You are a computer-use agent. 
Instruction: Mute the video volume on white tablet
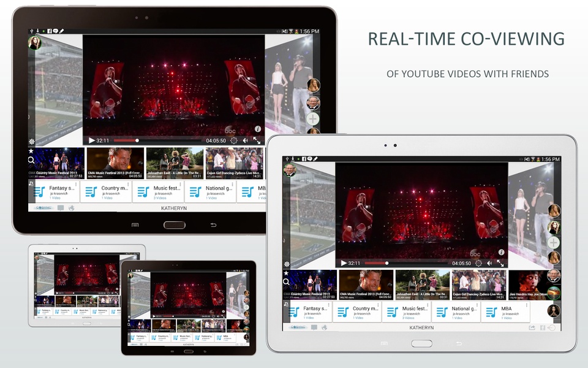pyautogui.click(x=489, y=263)
